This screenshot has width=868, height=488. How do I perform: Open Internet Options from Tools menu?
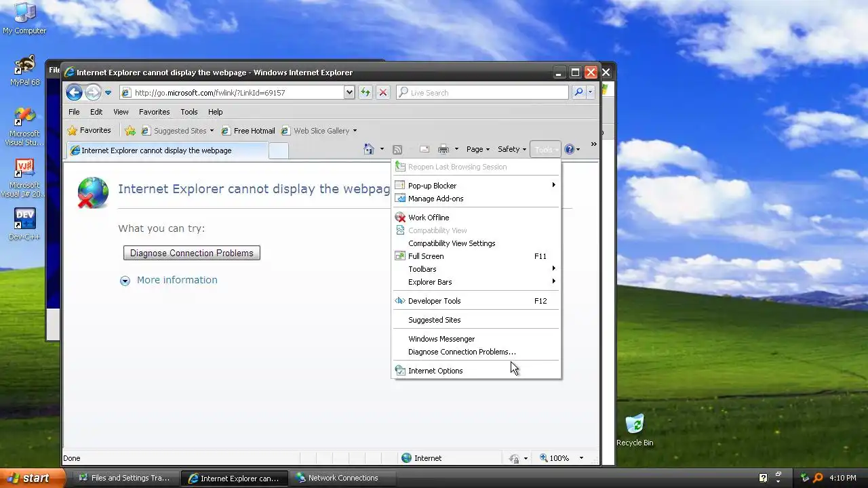[477, 371]
